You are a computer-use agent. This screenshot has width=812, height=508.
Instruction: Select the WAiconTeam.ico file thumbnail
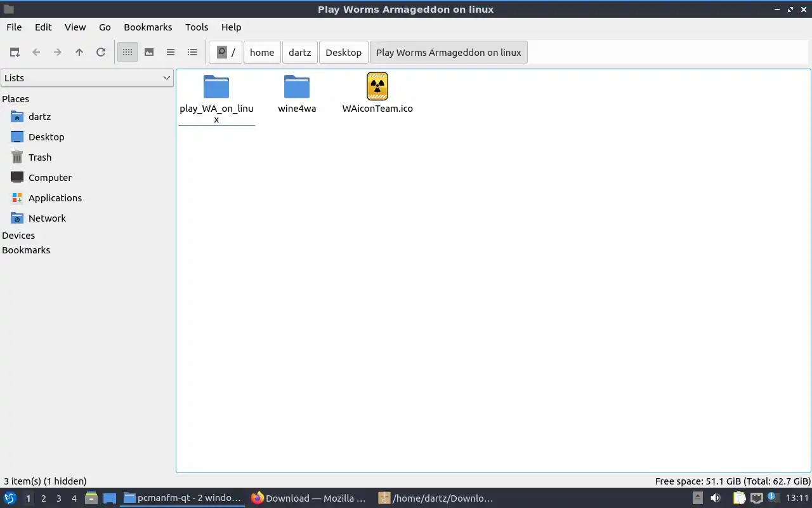tap(377, 86)
